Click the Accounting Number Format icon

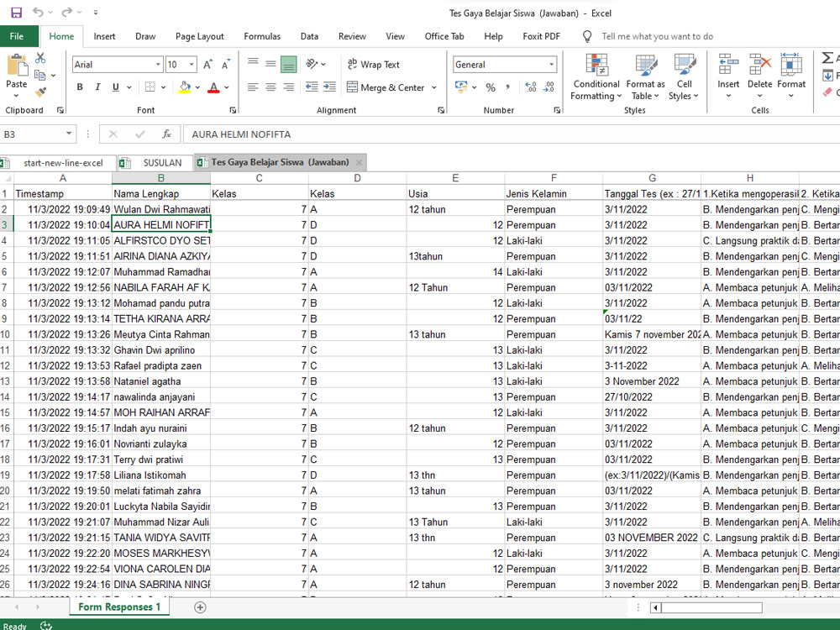tap(460, 87)
